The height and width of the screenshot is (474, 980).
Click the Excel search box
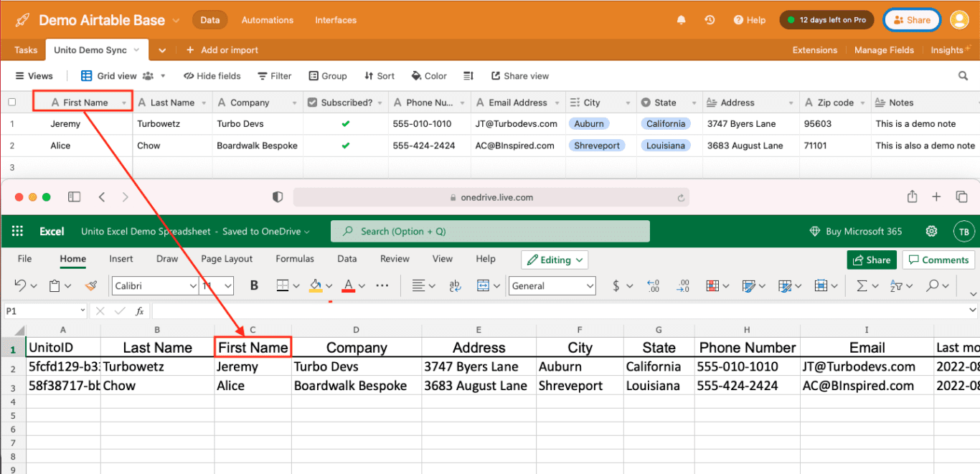[490, 231]
